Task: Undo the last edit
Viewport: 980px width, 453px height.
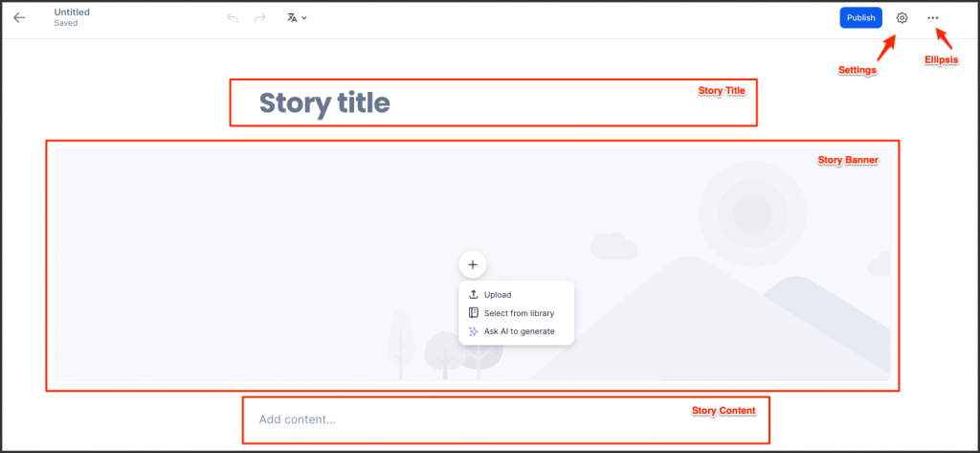Action: tap(233, 17)
